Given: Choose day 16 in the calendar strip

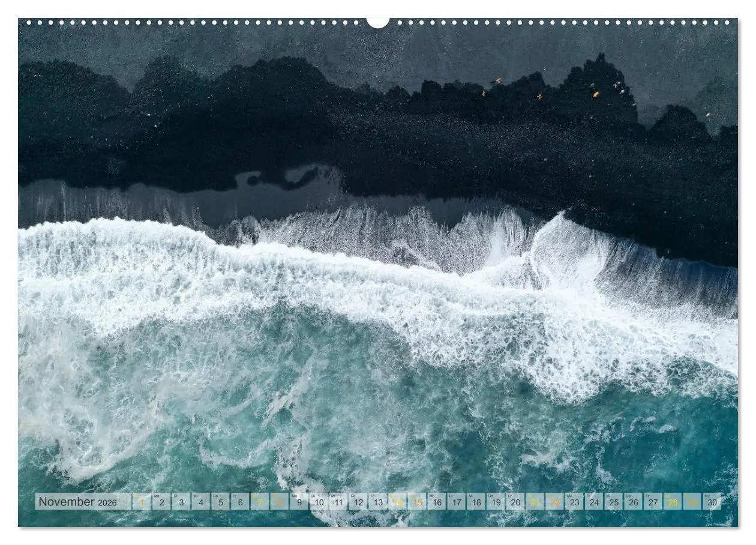Looking at the screenshot, I should (437, 502).
